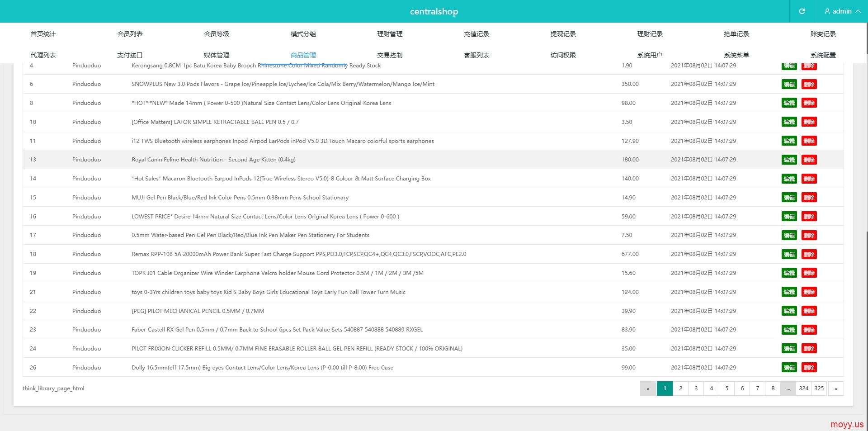Open 理财记录 menu item
The height and width of the screenshot is (431, 868).
pyautogui.click(x=650, y=34)
